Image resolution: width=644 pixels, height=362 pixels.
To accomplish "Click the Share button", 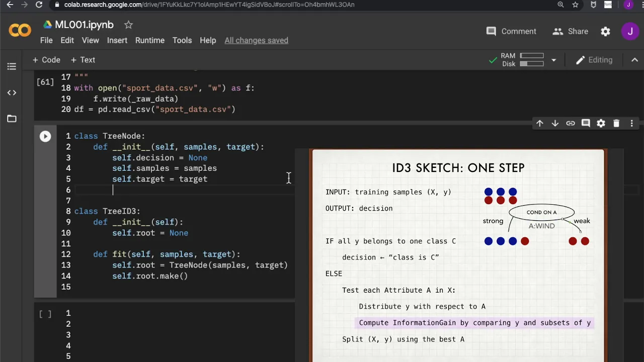I will click(570, 31).
